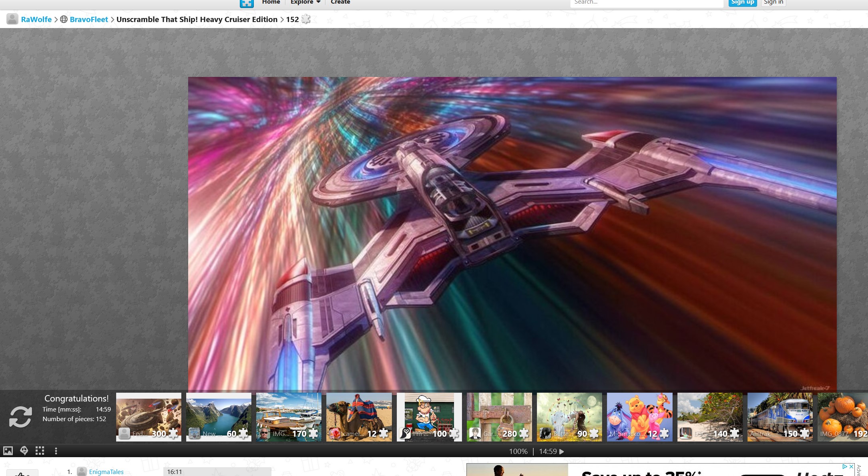Click the Congratulations! message text

(76, 399)
